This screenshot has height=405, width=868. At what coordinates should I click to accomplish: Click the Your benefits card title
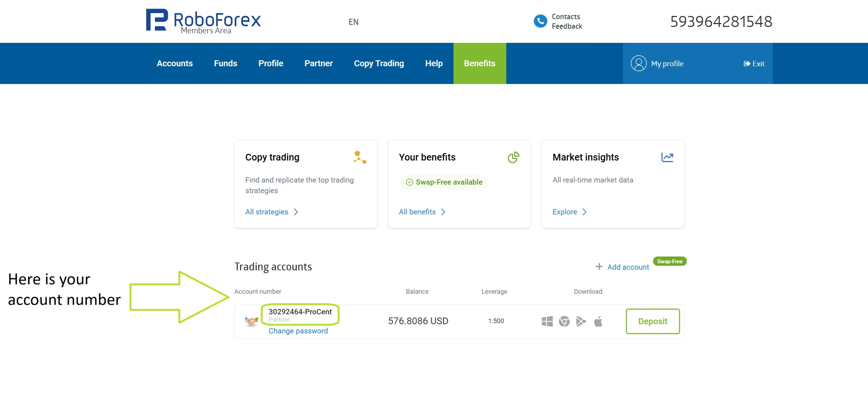(x=427, y=157)
